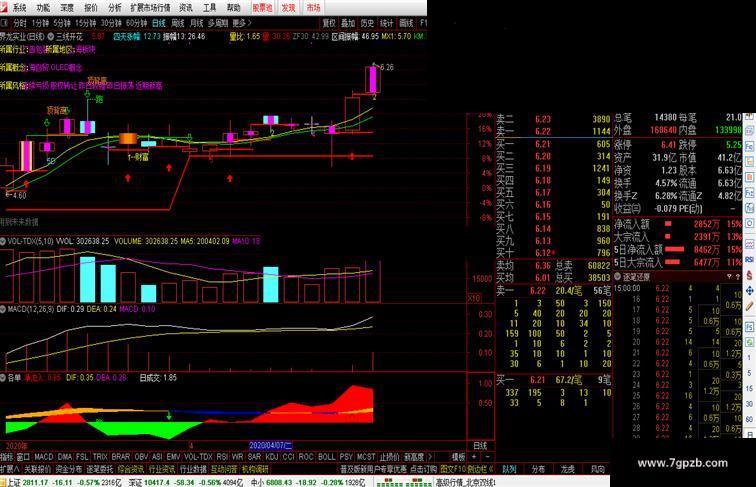Expand the 逐笔还原 panel dropdown
This screenshot has height=487, width=756.
click(617, 277)
